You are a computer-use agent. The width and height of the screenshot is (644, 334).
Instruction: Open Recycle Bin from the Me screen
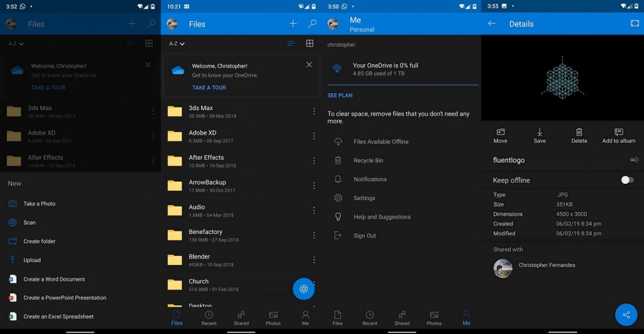coord(368,160)
